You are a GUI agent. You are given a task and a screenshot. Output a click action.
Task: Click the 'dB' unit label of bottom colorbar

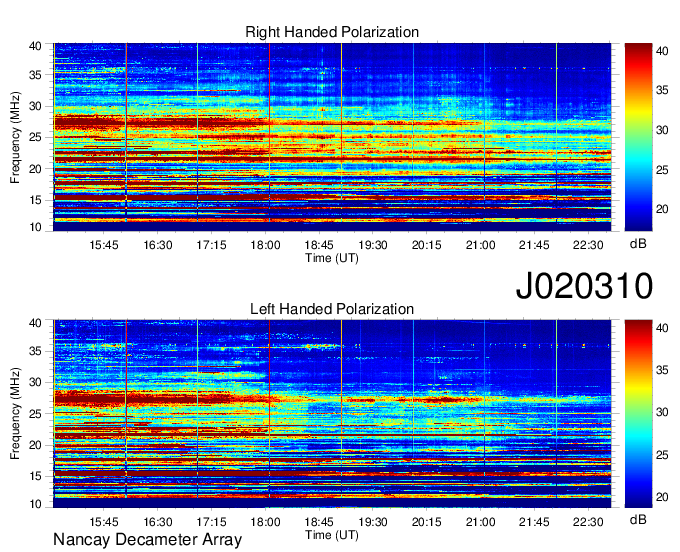coord(638,519)
